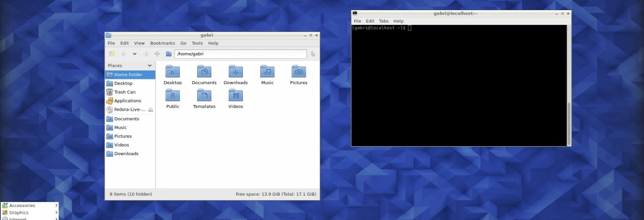Expand the Graphics submenu arrow
The image size is (644, 220).
click(x=56, y=213)
